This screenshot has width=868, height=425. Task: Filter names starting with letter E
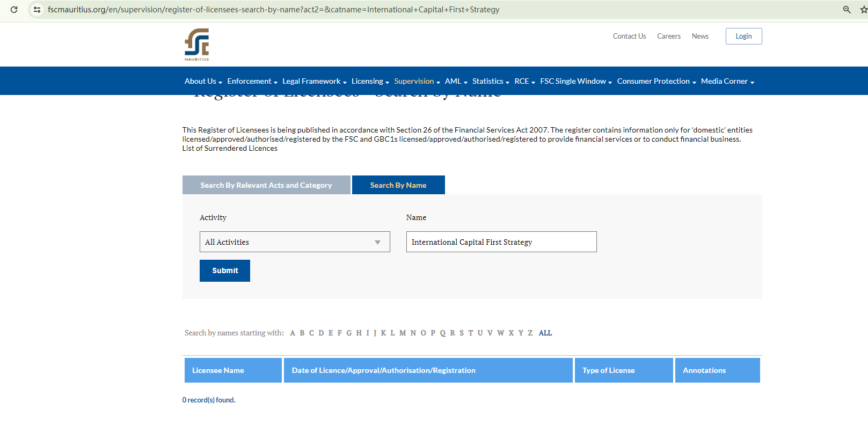tap(331, 333)
